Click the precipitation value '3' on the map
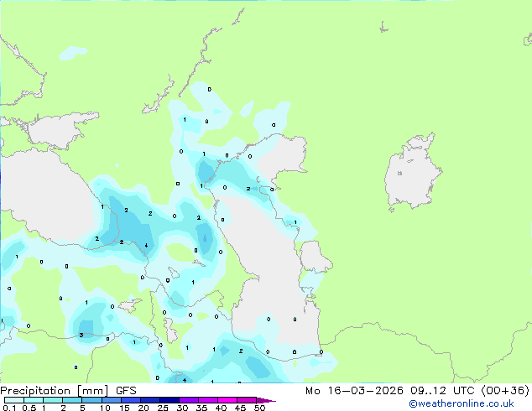 pyautogui.click(x=81, y=335)
